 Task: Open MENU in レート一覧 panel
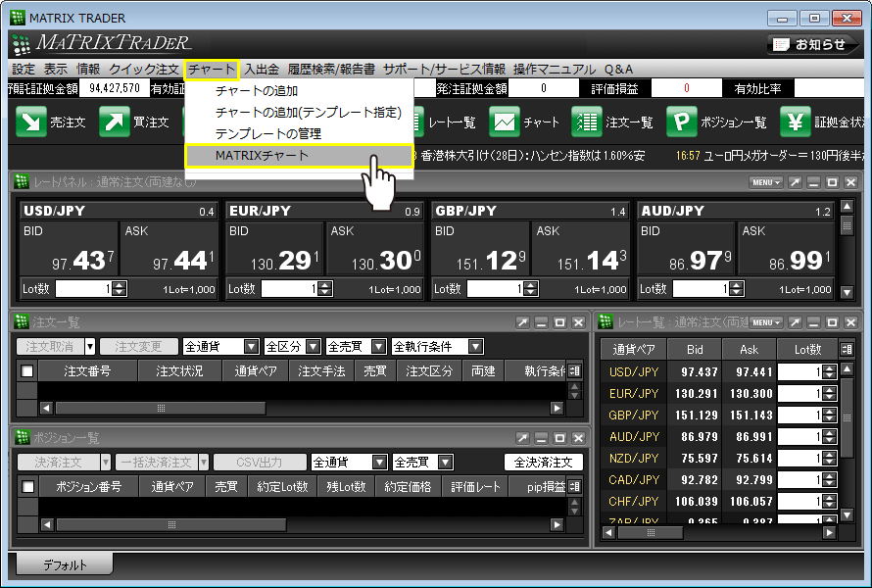tap(766, 322)
